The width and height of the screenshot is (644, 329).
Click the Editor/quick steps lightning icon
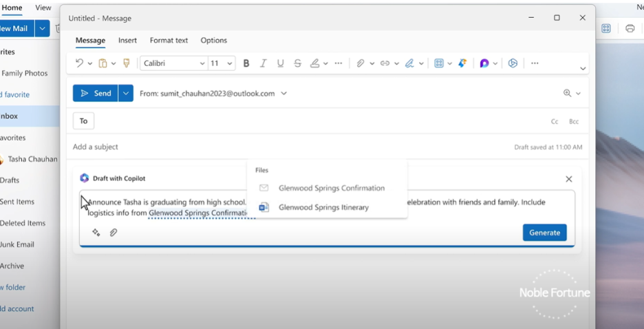[x=462, y=63]
